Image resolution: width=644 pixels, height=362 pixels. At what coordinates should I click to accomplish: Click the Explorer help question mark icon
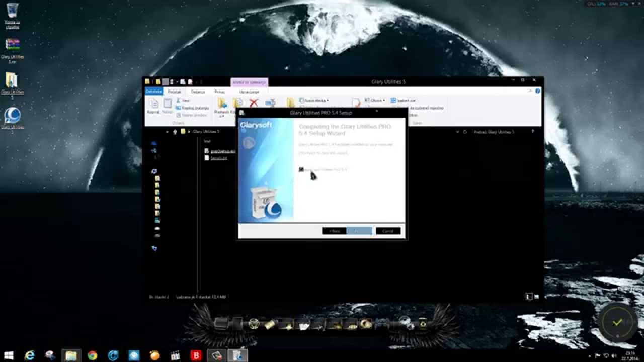(538, 91)
